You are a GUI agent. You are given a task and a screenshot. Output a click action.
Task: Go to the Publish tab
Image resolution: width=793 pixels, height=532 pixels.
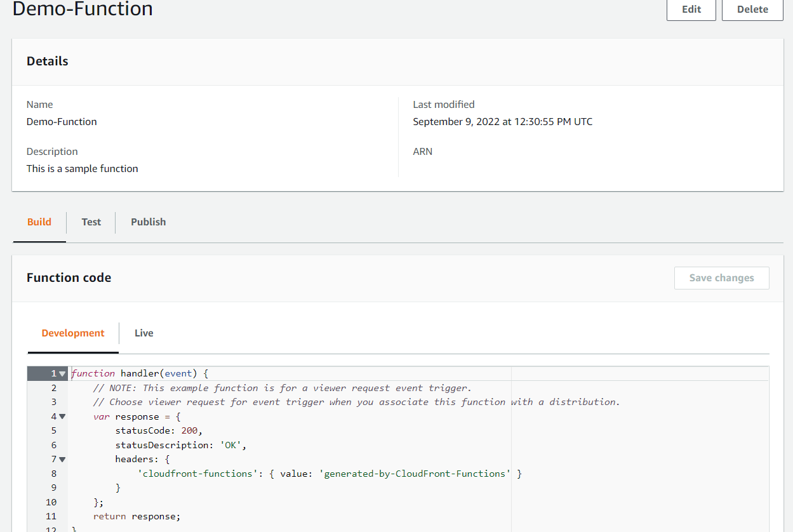tap(148, 222)
